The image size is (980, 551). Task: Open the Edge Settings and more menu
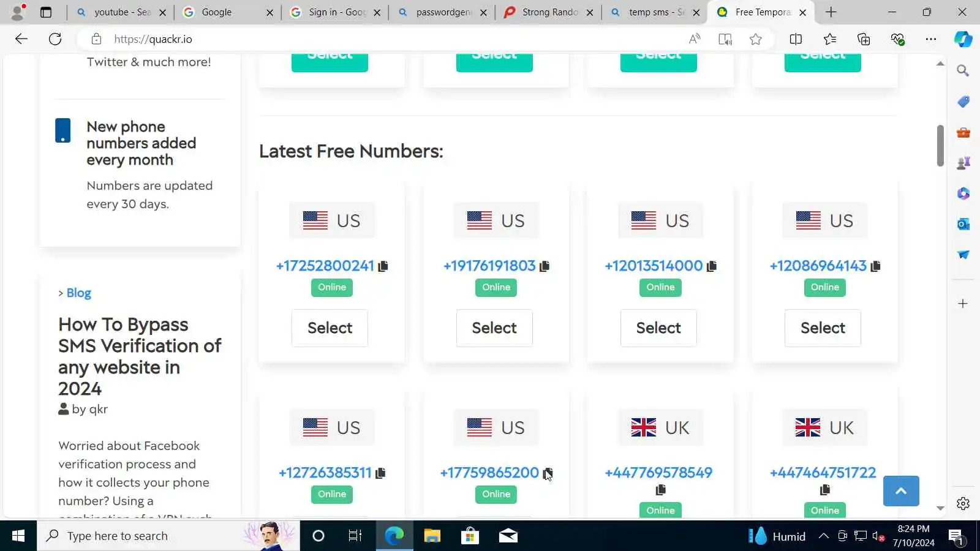pyautogui.click(x=931, y=39)
